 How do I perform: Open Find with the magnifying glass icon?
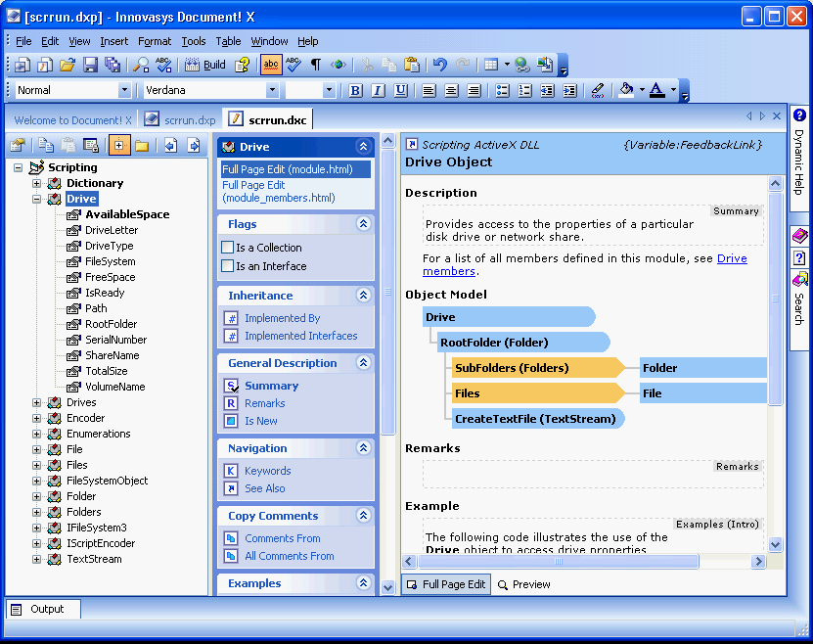tap(141, 65)
